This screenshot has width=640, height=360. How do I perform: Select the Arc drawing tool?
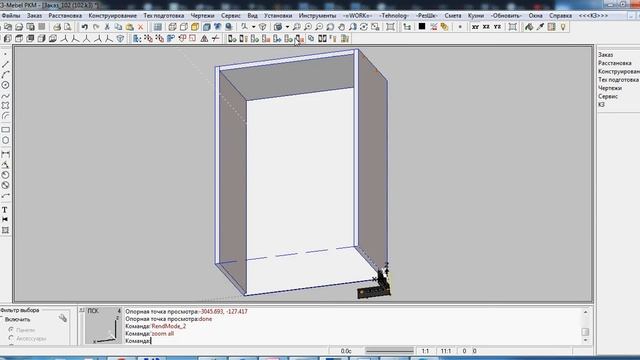[5, 75]
